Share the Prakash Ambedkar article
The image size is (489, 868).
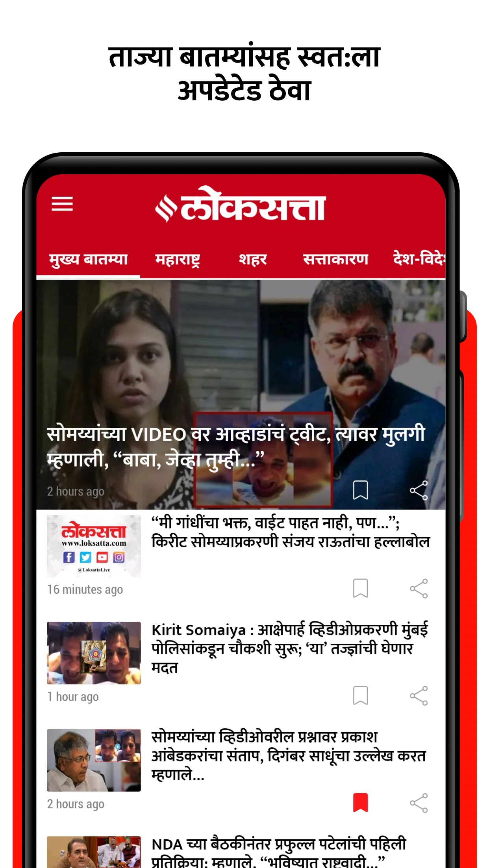(419, 803)
